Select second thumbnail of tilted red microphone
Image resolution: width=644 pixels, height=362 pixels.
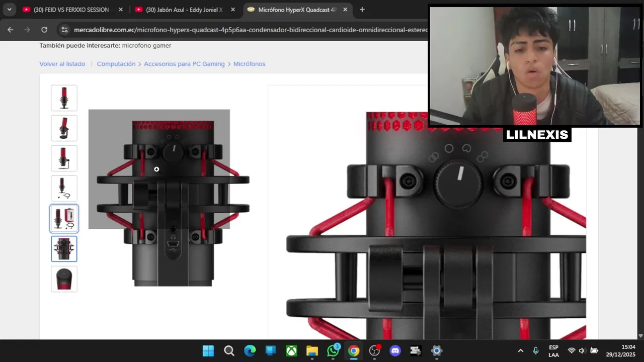point(64,128)
